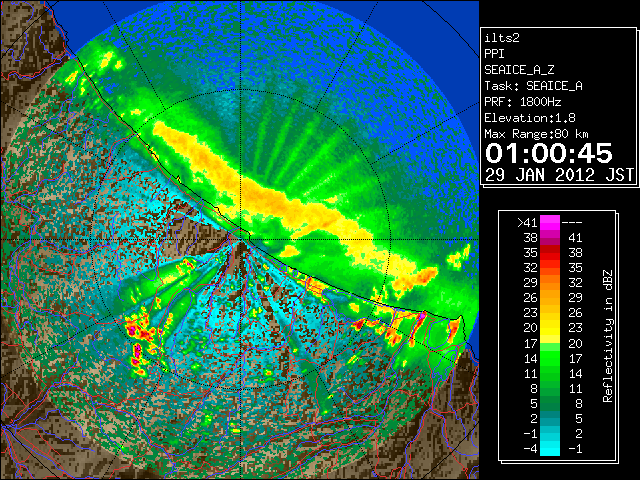Viewport: 640px width, 480px height.
Task: Click the "-4" legend value
Action: [x=530, y=449]
